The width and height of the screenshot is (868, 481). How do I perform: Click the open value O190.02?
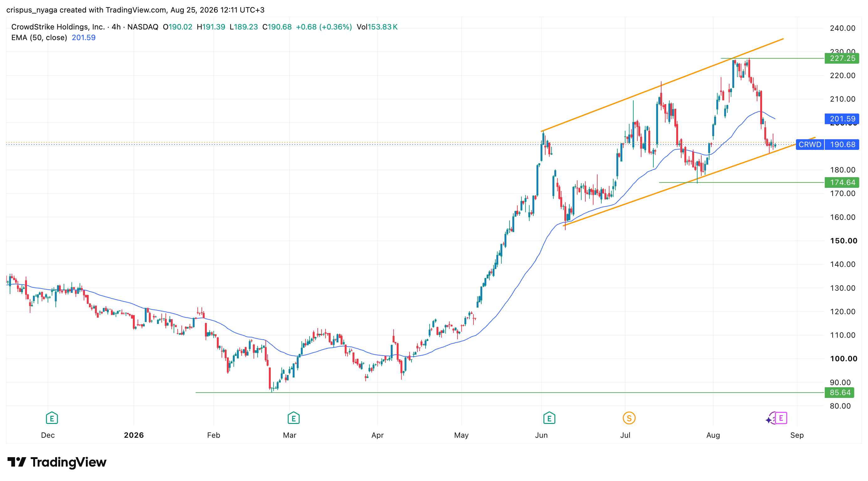178,27
